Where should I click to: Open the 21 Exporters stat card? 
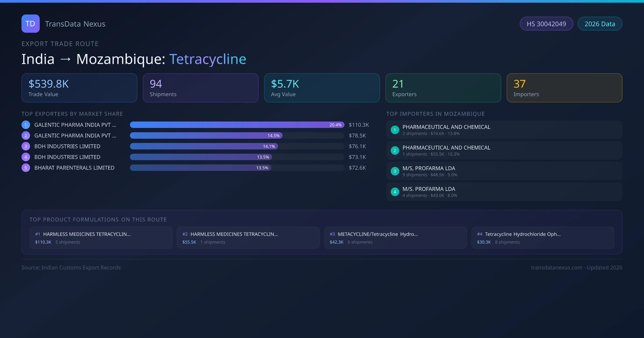click(443, 88)
